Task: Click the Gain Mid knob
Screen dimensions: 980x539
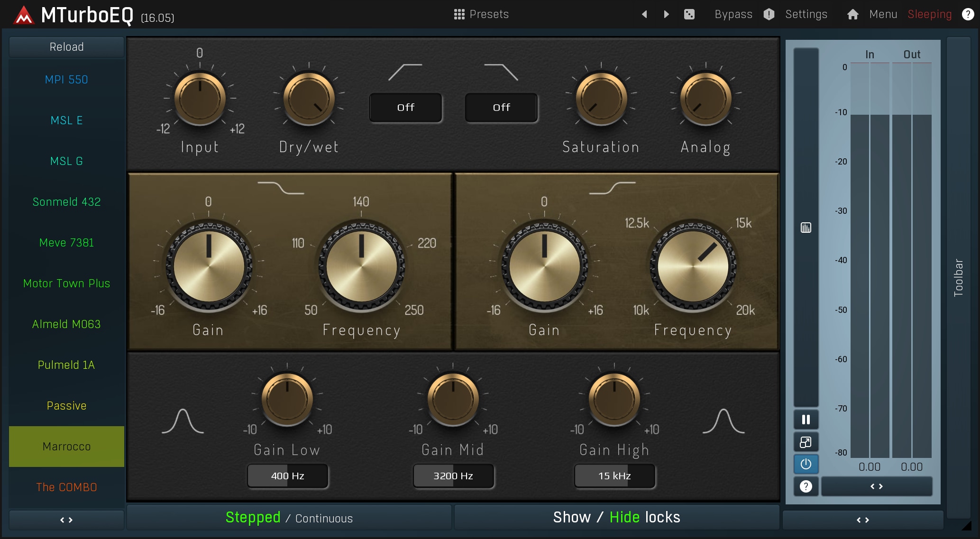Action: (453, 399)
